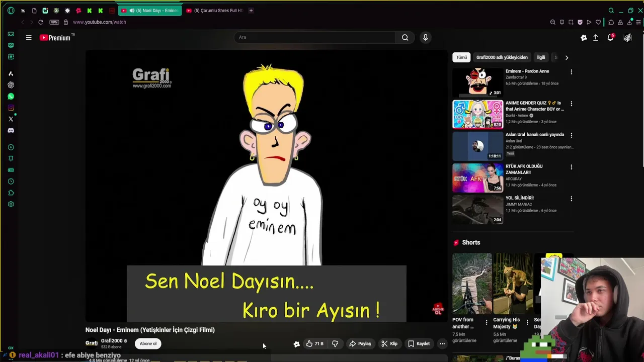Open Easy Setup sliders icon

(638, 22)
